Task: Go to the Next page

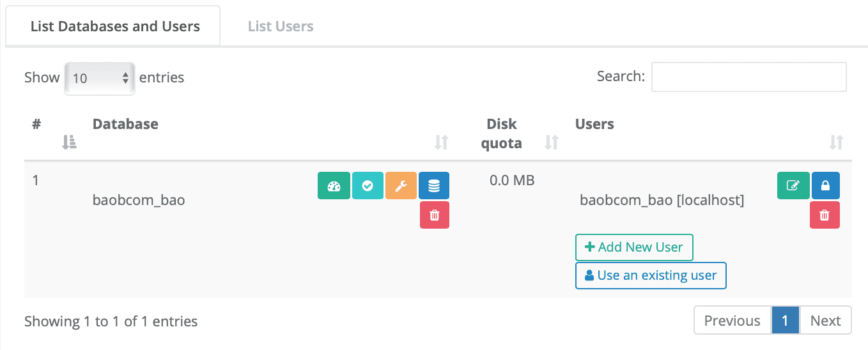Action: click(826, 321)
